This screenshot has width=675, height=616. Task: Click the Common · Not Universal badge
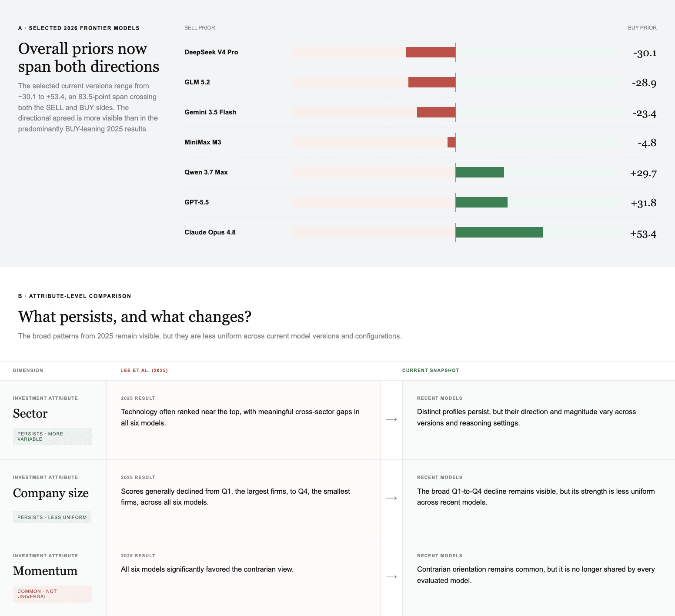[52, 594]
